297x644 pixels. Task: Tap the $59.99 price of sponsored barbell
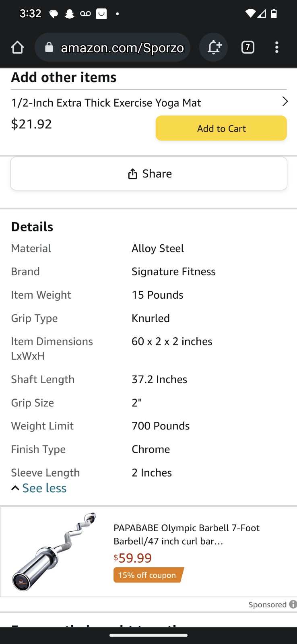pyautogui.click(x=133, y=558)
